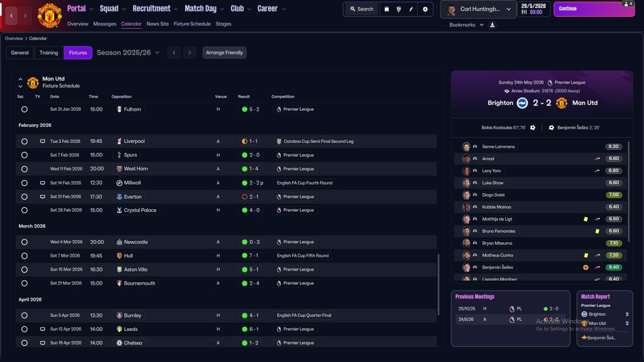Click the Millwall TV broadcast icon

click(43, 183)
